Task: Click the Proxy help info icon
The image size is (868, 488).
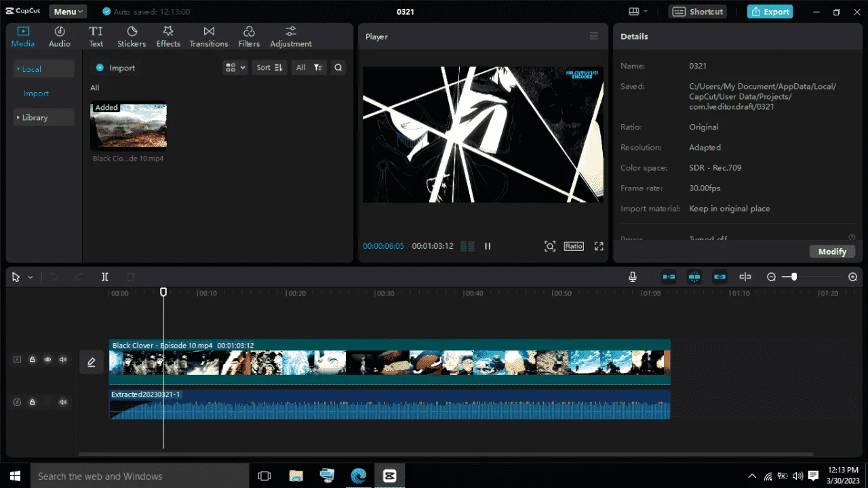Action: point(852,237)
